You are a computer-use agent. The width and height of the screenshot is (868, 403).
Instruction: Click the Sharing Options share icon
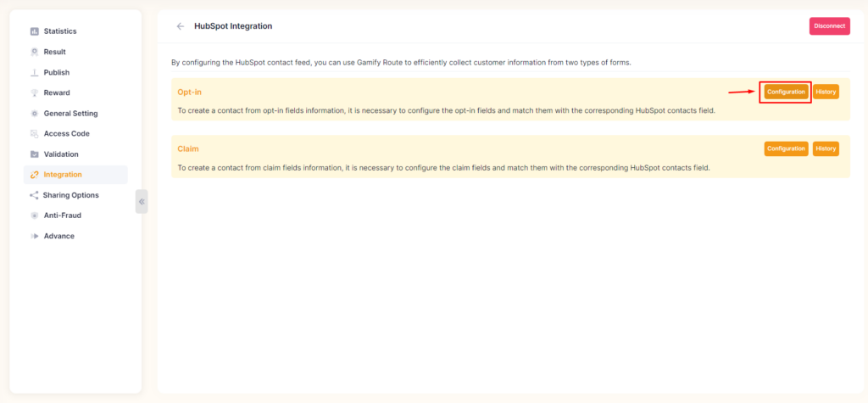click(x=34, y=195)
